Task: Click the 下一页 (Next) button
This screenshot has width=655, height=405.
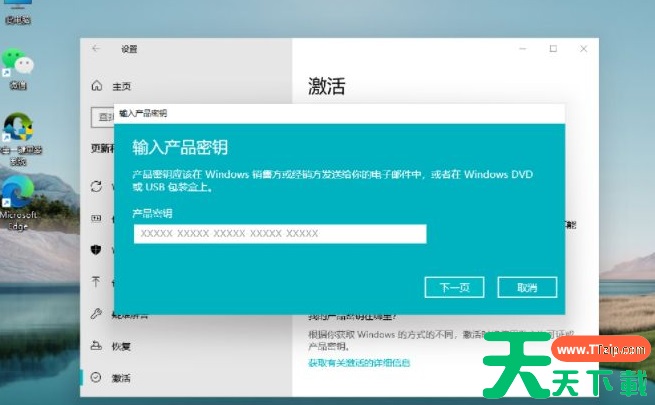Action: pyautogui.click(x=455, y=287)
